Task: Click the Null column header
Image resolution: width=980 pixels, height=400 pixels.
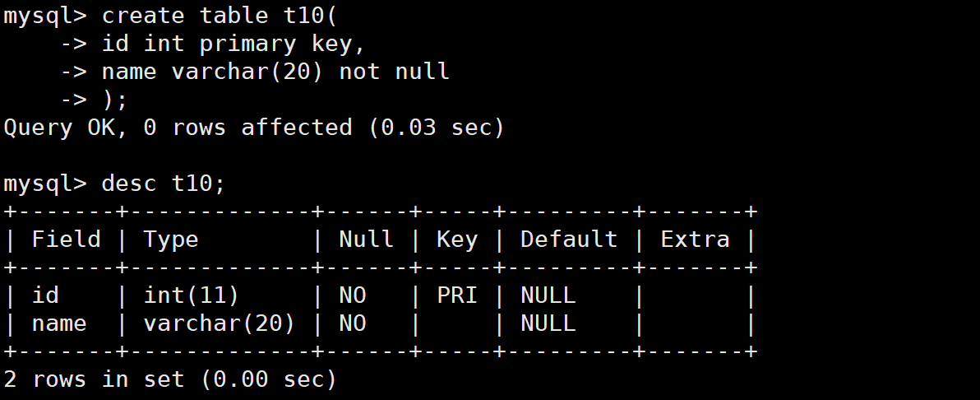Action: 366,240
